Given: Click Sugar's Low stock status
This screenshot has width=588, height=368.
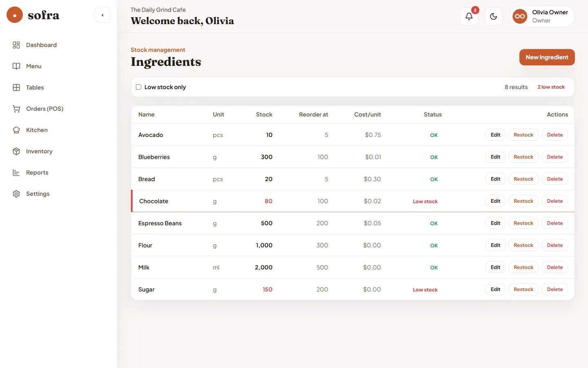Looking at the screenshot, I should coord(425,290).
